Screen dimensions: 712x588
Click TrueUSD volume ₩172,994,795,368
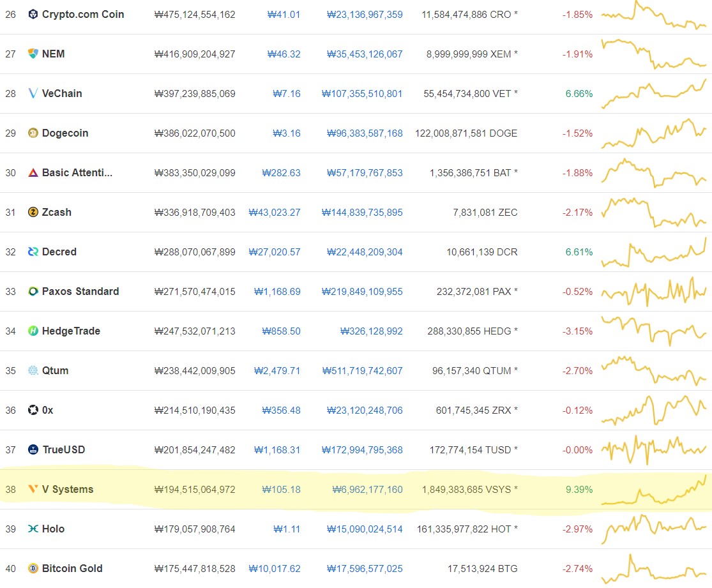pos(362,449)
